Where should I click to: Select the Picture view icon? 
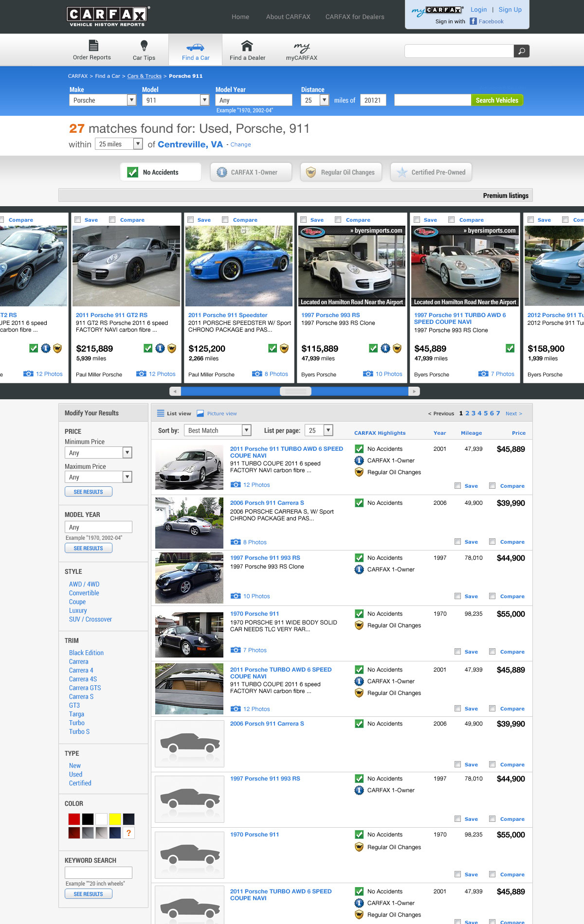tap(200, 413)
